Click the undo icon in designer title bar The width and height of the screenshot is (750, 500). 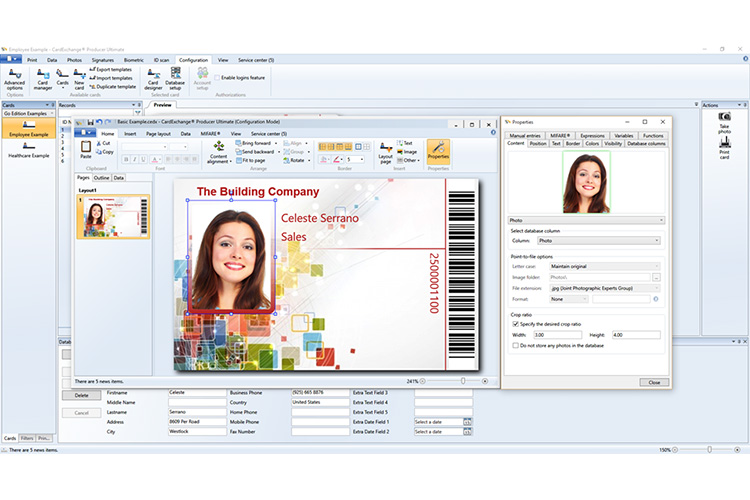click(x=99, y=122)
